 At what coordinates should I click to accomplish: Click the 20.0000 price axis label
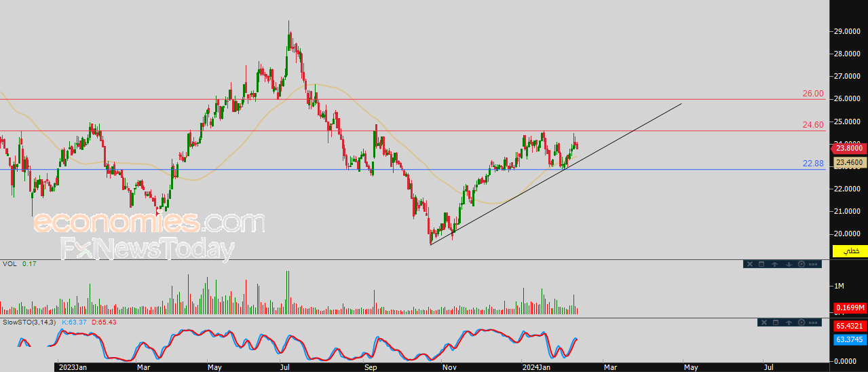tap(849, 234)
